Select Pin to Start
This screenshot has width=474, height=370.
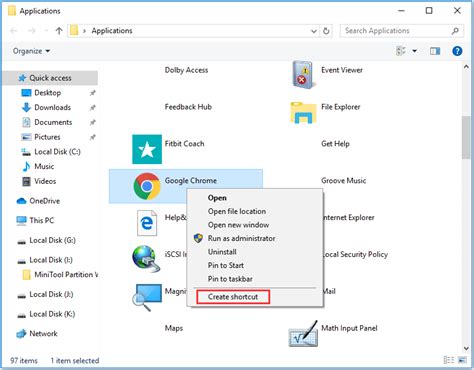coord(226,265)
